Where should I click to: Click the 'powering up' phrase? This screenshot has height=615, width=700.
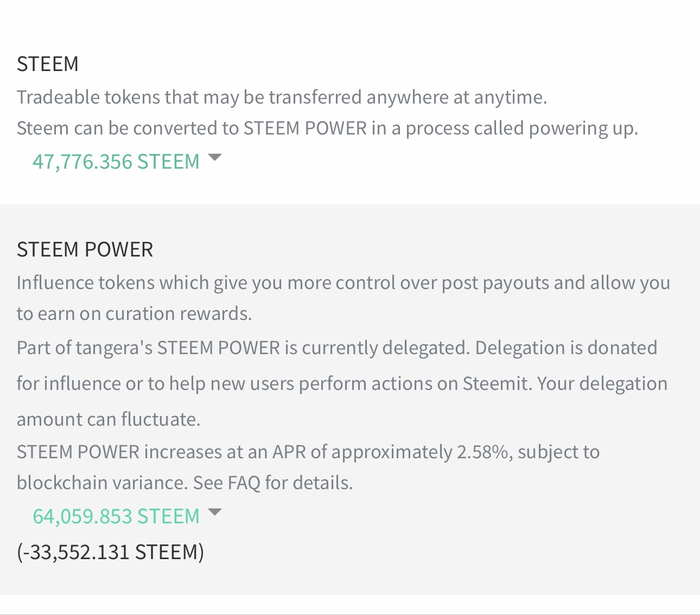(583, 129)
